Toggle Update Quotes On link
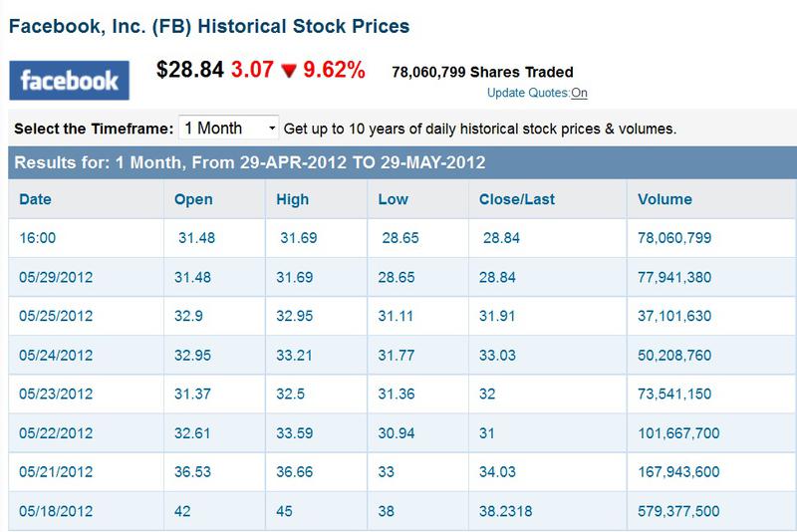This screenshot has width=797, height=532. (579, 93)
